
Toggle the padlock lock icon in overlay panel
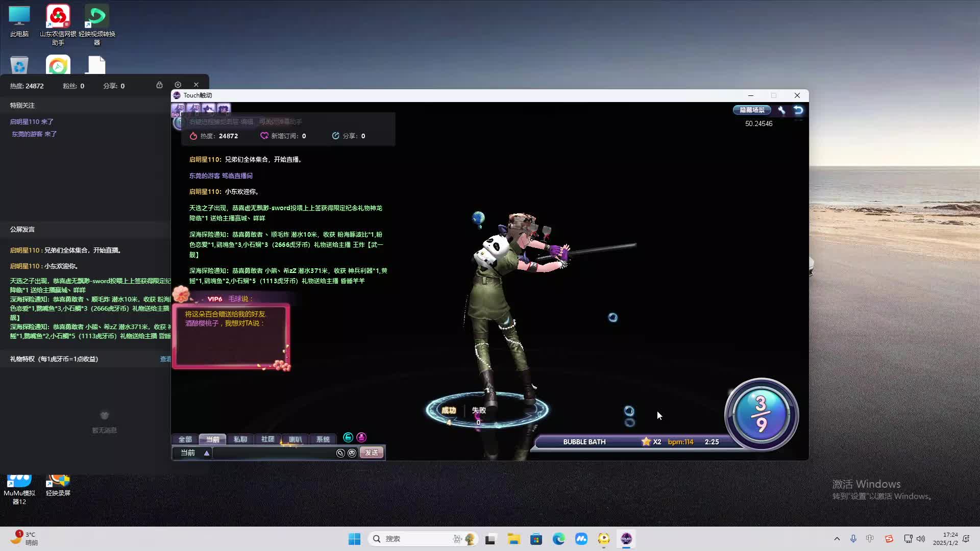(159, 85)
